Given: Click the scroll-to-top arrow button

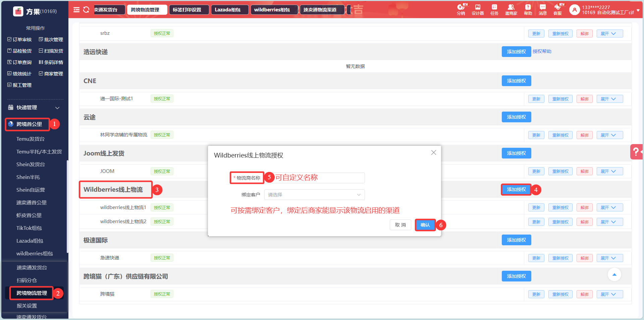Looking at the screenshot, I should pyautogui.click(x=614, y=275).
